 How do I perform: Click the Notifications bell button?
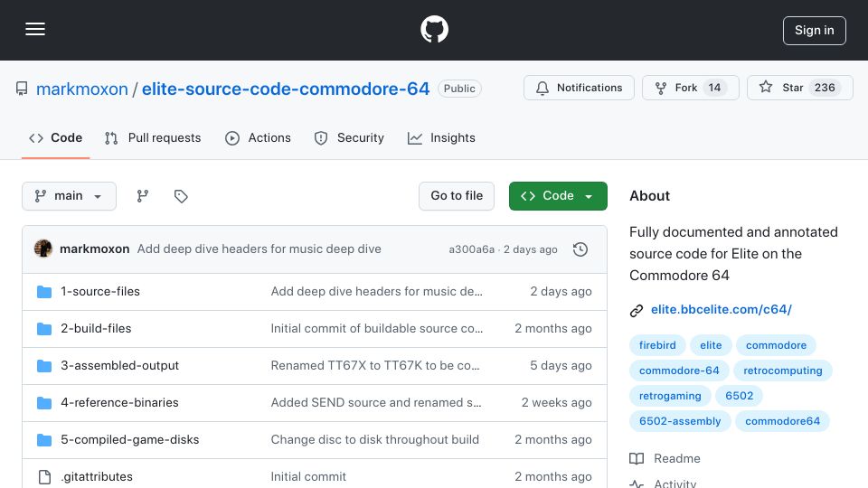pyautogui.click(x=579, y=88)
